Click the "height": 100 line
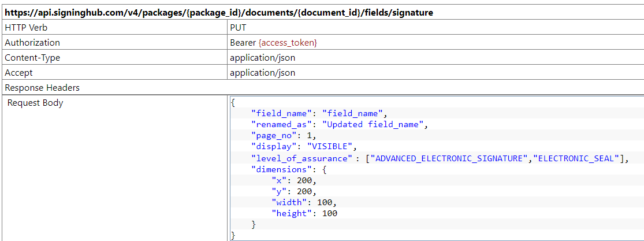The height and width of the screenshot is (241, 644). pos(304,213)
